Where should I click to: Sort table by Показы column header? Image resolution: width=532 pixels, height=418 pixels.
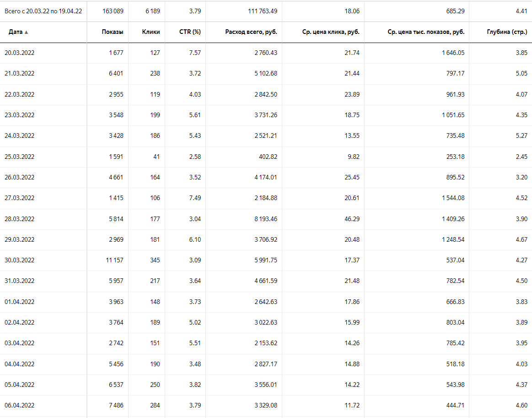point(113,32)
